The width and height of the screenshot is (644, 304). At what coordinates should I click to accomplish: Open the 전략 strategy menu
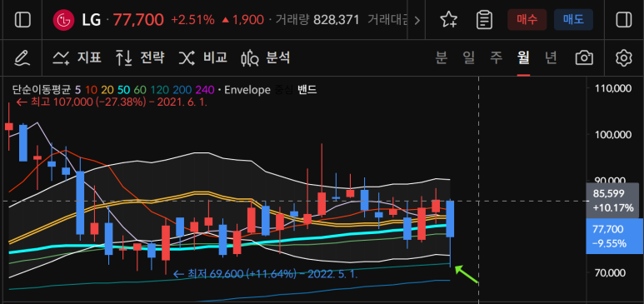[140, 58]
